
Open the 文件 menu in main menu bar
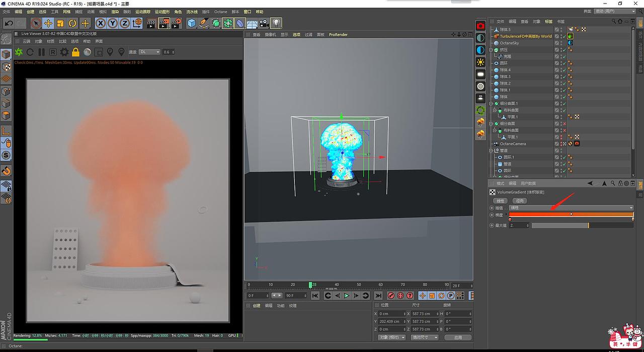point(7,12)
